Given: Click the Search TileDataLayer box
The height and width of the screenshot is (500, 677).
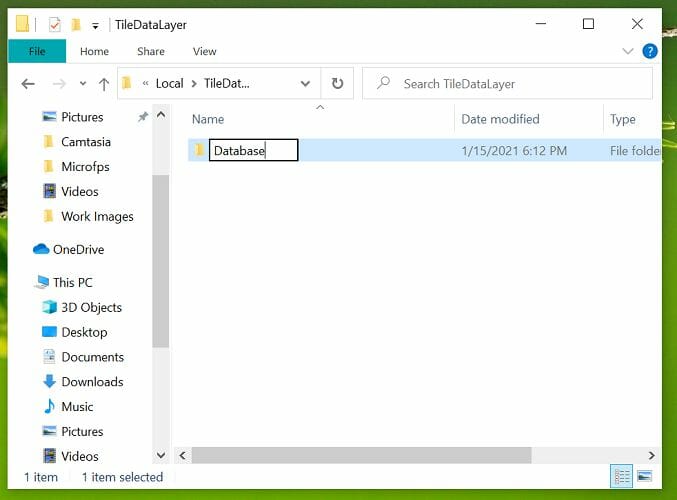Looking at the screenshot, I should tap(507, 83).
